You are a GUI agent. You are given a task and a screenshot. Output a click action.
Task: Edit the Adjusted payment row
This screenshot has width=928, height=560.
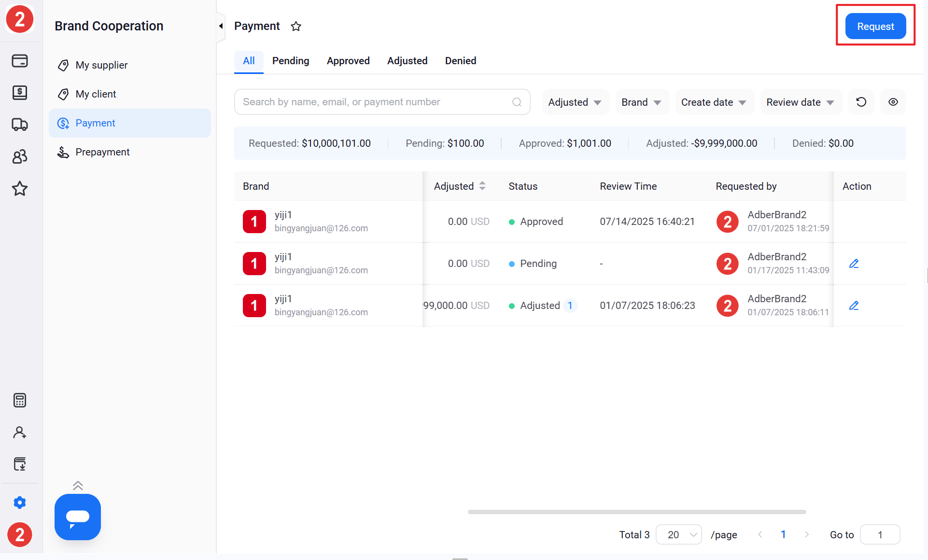[x=854, y=306]
